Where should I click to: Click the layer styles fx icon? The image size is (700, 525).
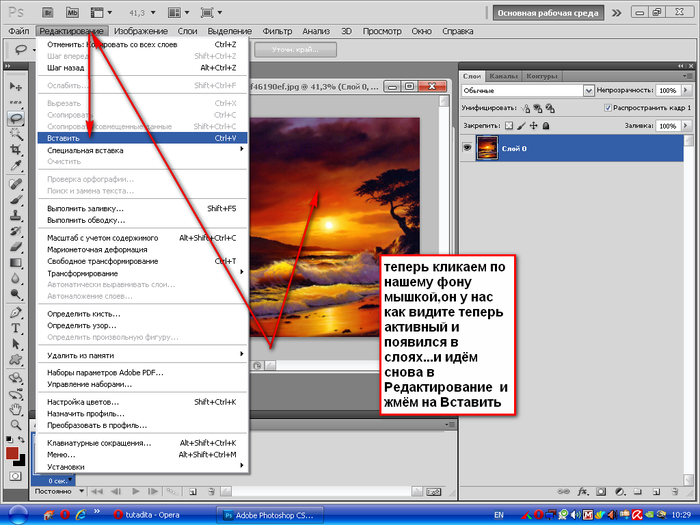tap(583, 492)
